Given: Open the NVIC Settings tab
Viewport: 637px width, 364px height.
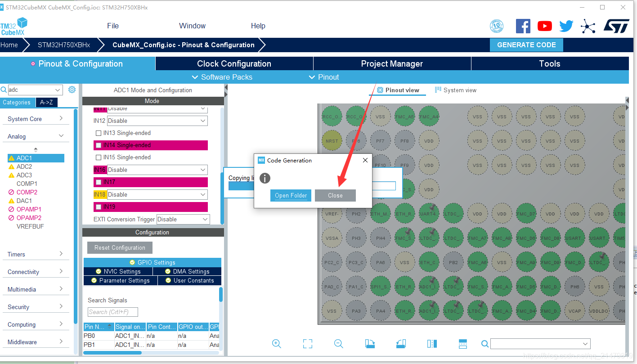Looking at the screenshot, I should tap(118, 271).
